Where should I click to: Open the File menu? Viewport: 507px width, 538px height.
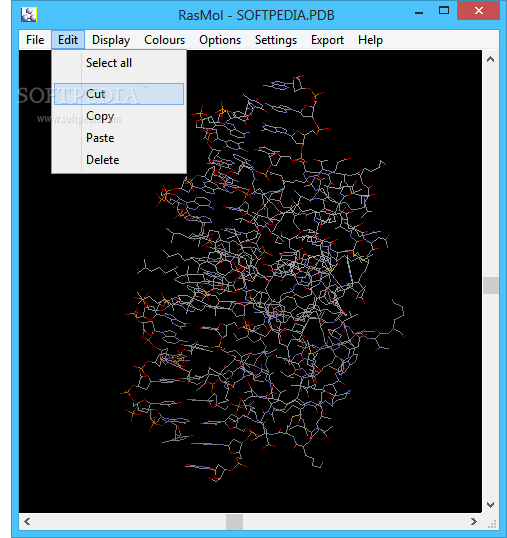[x=35, y=40]
